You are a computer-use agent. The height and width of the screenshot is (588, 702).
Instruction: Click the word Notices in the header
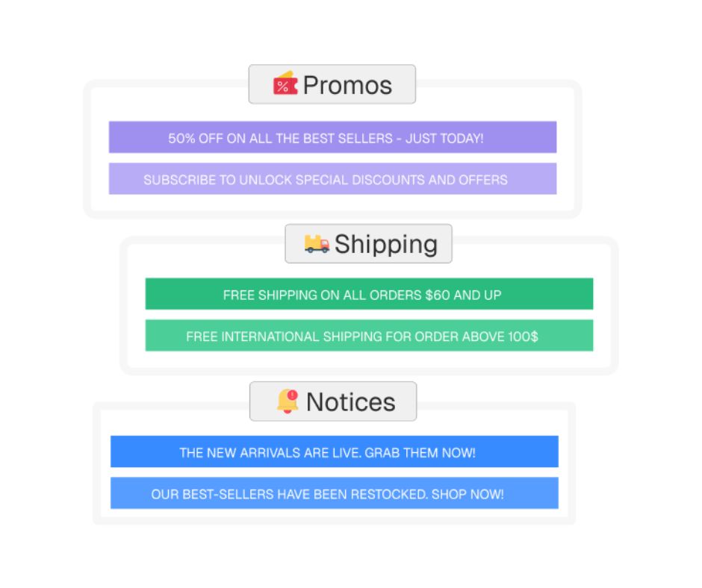click(350, 402)
